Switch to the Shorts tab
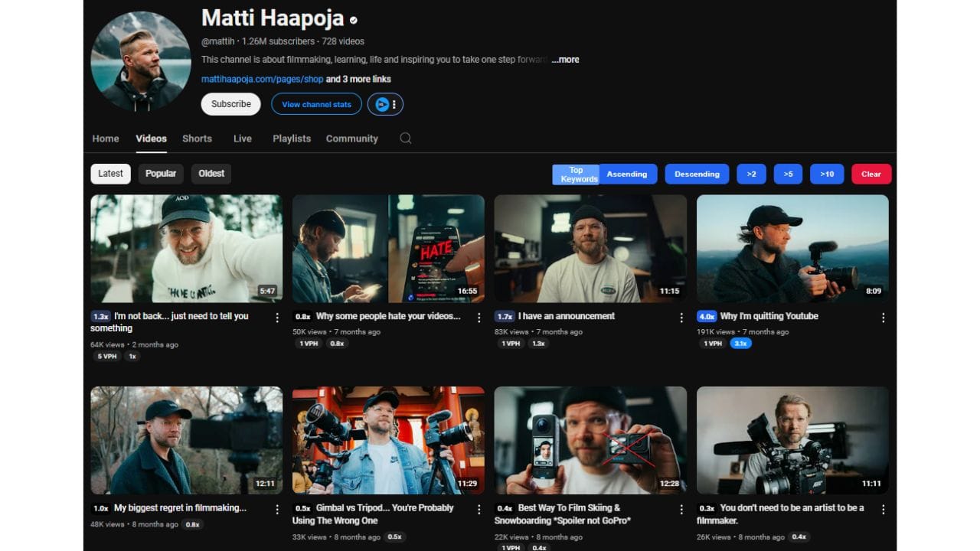The width and height of the screenshot is (980, 551). click(197, 139)
